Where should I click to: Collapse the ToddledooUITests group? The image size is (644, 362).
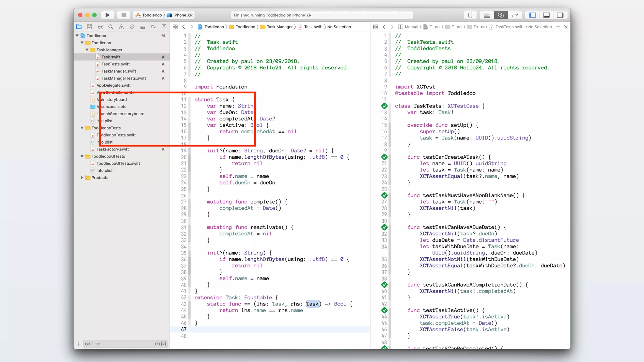point(82,156)
